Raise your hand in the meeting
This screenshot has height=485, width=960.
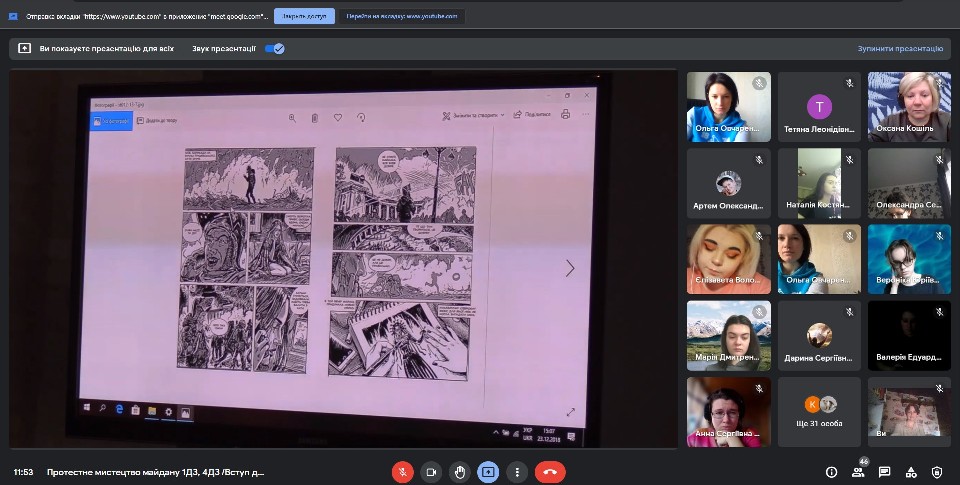(459, 471)
